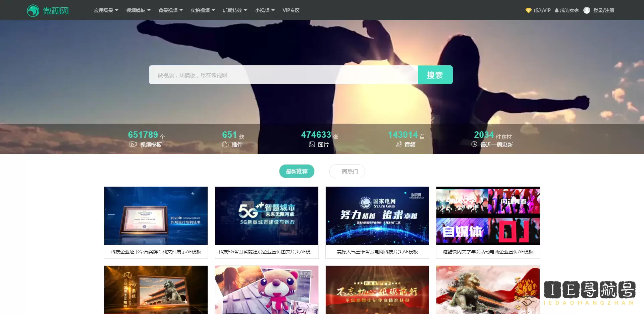Screen dimensions: 644x314
Task: Select the 最新推荐 tab
Action: pos(297,171)
